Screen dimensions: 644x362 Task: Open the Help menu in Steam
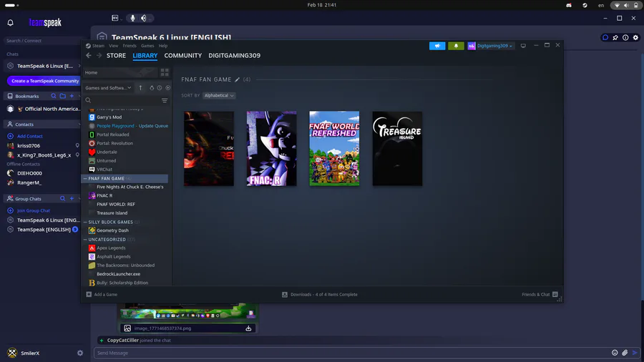[163, 46]
